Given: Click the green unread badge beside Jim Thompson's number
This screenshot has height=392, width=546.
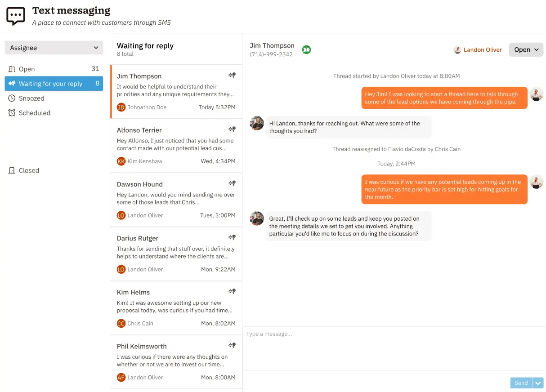Looking at the screenshot, I should (306, 50).
